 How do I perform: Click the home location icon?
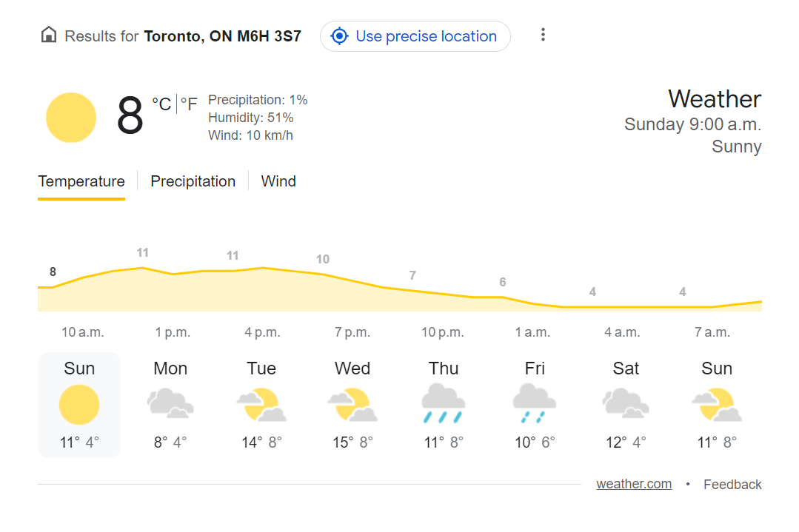(49, 35)
